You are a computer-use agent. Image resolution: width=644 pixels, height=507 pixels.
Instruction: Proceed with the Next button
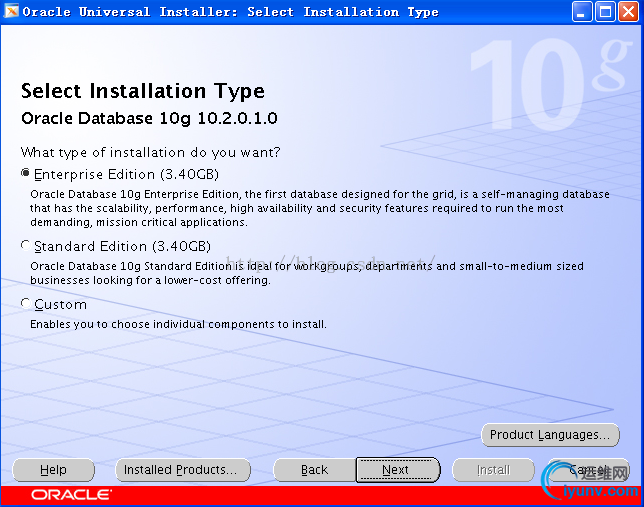[x=398, y=470]
